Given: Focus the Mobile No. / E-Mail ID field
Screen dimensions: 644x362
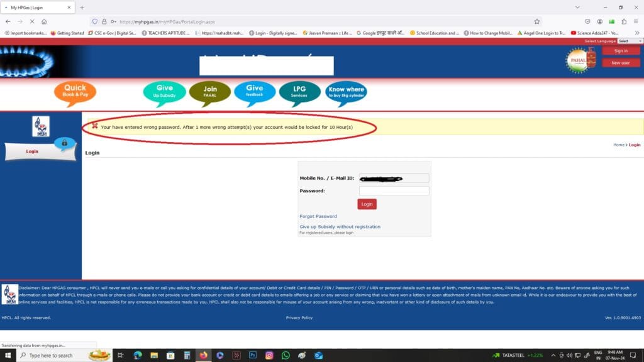Looking at the screenshot, I should click(x=394, y=178).
